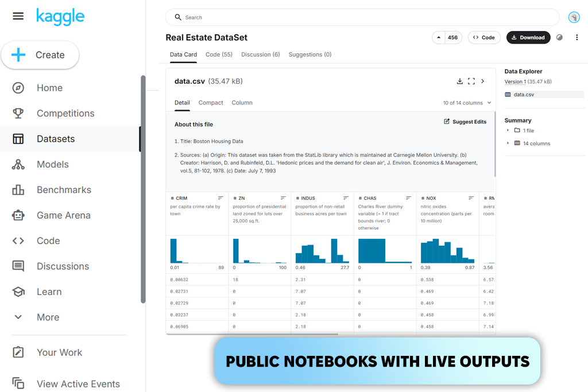This screenshot has height=392, width=588.
Task: Click the Benchmarks bar chart icon
Action: tap(18, 189)
